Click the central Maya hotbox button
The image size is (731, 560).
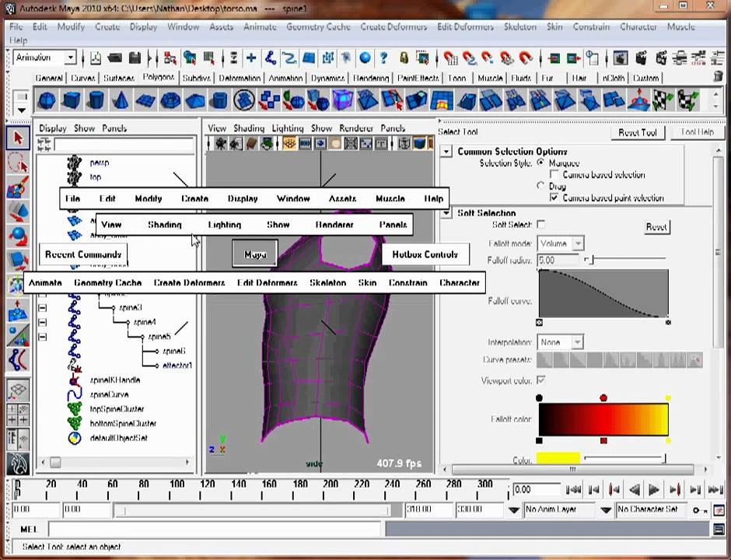255,254
